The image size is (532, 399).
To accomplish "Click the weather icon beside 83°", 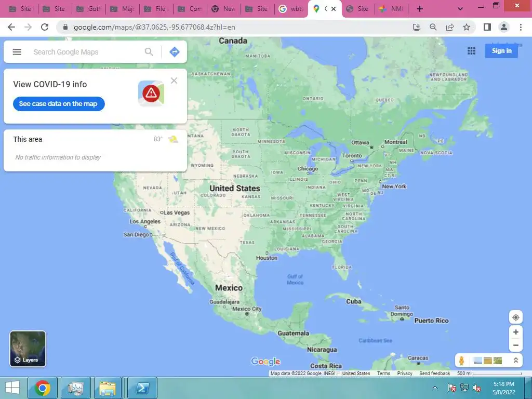I will click(173, 139).
